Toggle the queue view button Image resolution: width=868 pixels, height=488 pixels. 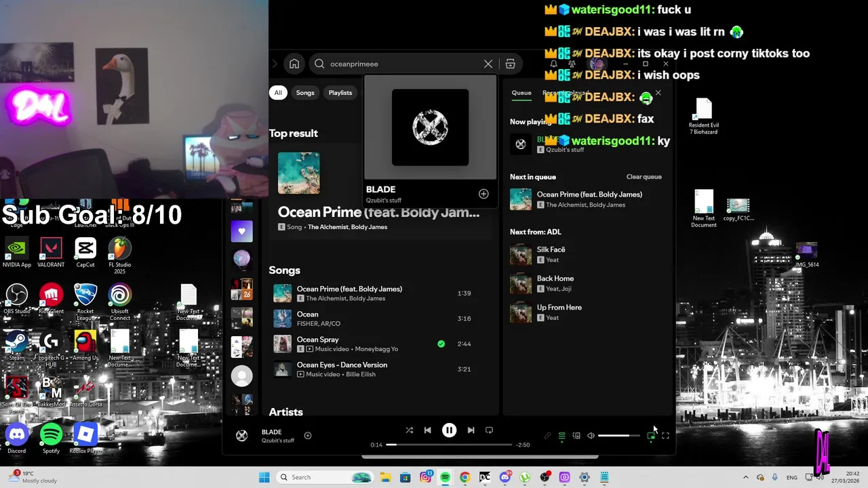click(x=561, y=436)
